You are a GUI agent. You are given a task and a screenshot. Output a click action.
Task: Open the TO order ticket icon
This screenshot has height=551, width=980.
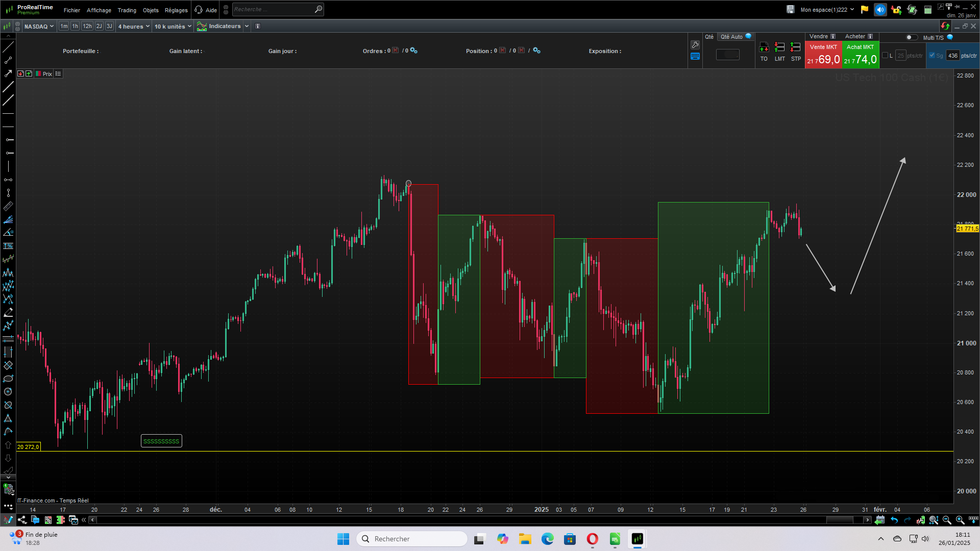coord(764,48)
